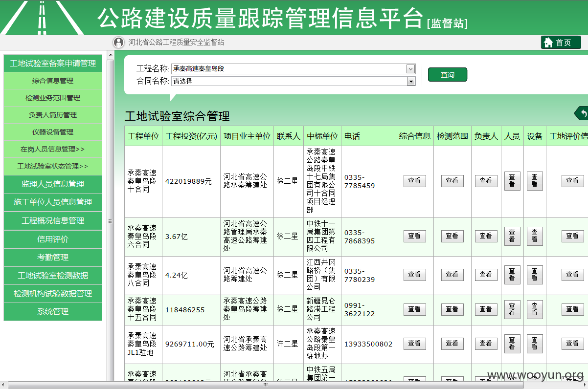Image resolution: width=588 pixels, height=389 pixels.
Task: Click the 查询 search button
Action: (448, 75)
